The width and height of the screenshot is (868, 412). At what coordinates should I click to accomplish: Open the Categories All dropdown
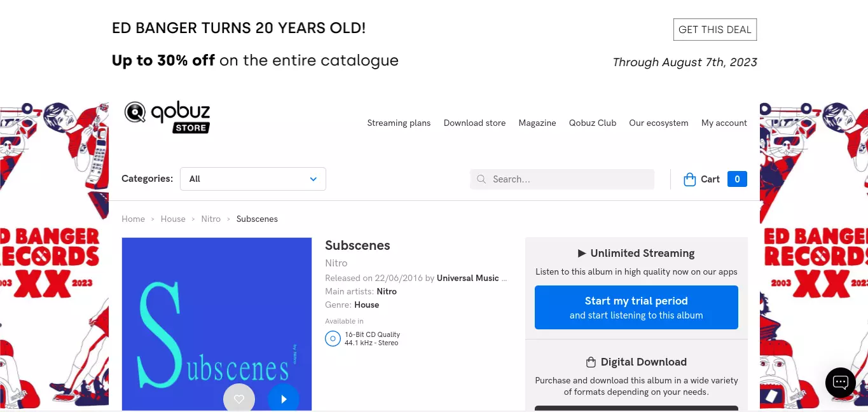(253, 179)
